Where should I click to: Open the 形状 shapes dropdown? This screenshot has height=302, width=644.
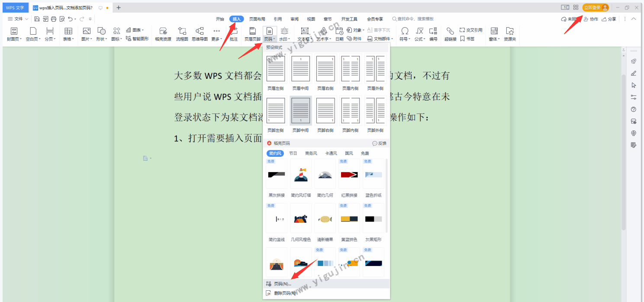click(x=101, y=39)
